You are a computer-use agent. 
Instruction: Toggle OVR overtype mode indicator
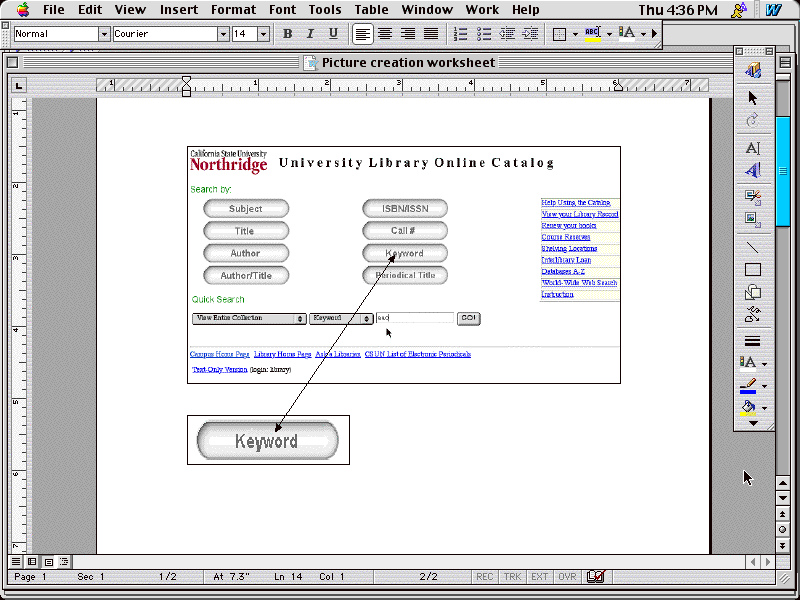coord(567,577)
